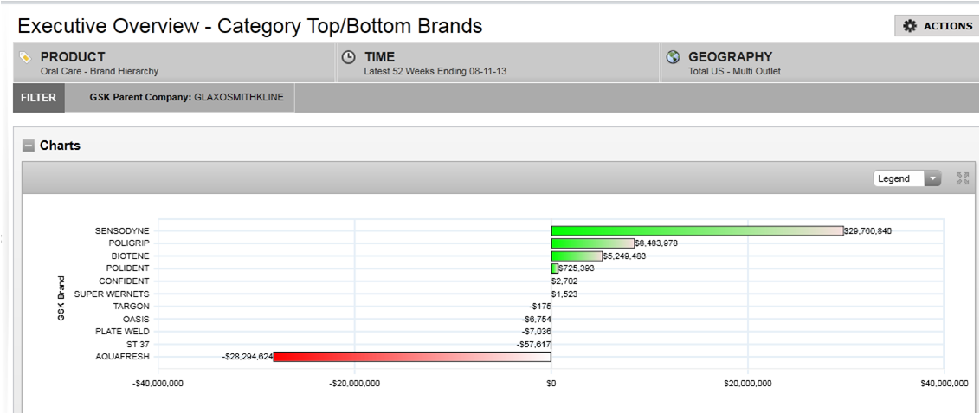
Task: Click the clock icon beside TIME
Action: pos(349,57)
